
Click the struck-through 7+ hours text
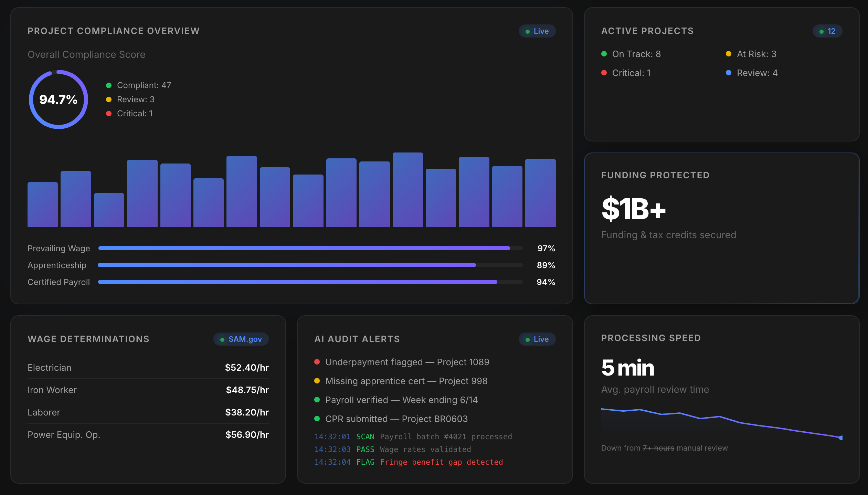click(658, 448)
